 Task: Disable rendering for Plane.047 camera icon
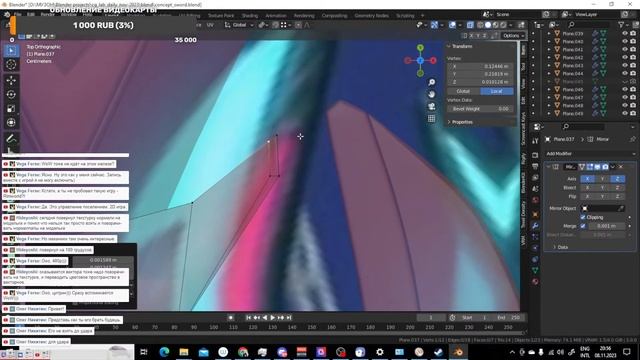point(633,98)
